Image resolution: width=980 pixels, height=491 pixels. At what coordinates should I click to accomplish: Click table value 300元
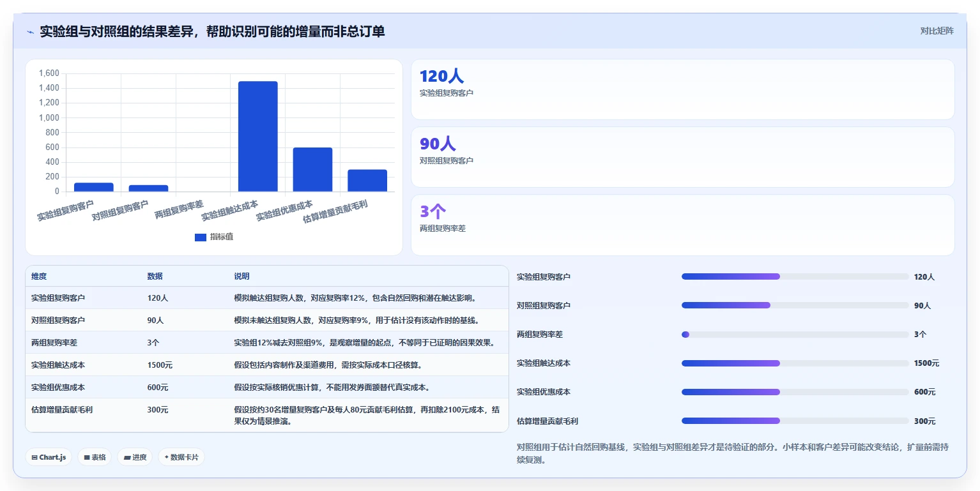click(158, 410)
